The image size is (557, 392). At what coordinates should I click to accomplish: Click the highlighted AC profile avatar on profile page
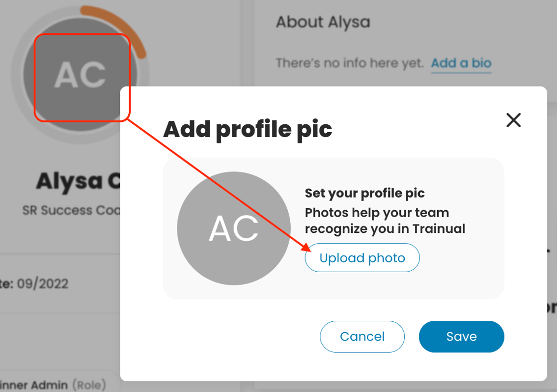click(82, 76)
